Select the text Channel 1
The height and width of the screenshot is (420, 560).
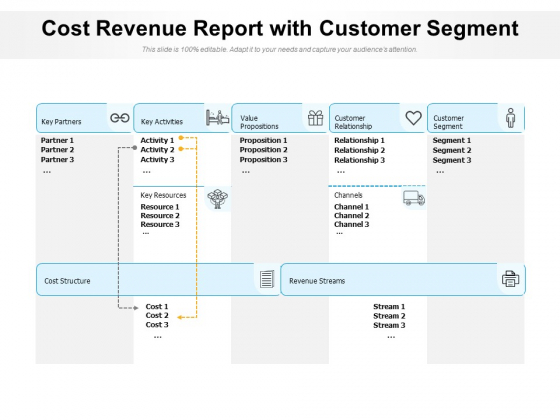coord(351,207)
